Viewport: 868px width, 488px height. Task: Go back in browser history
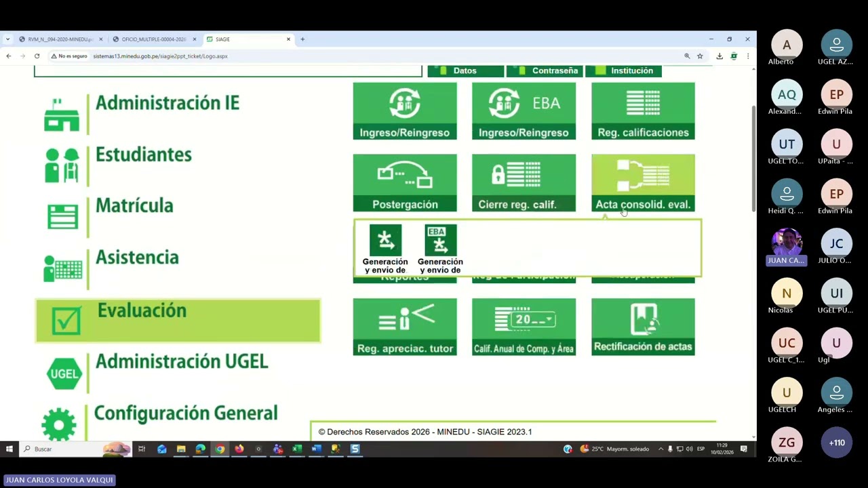tap(9, 56)
